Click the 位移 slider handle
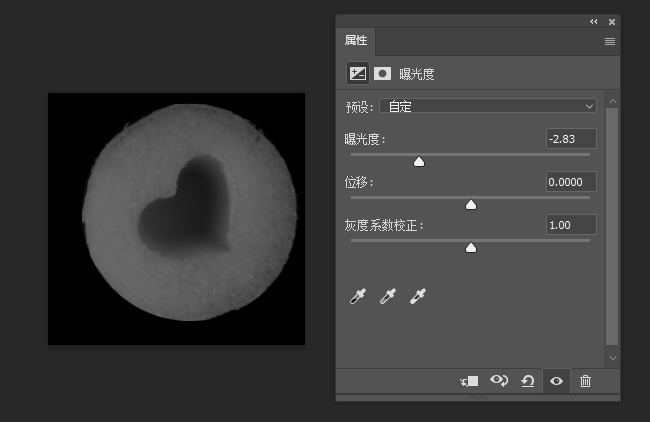The width and height of the screenshot is (650, 422). 471,205
